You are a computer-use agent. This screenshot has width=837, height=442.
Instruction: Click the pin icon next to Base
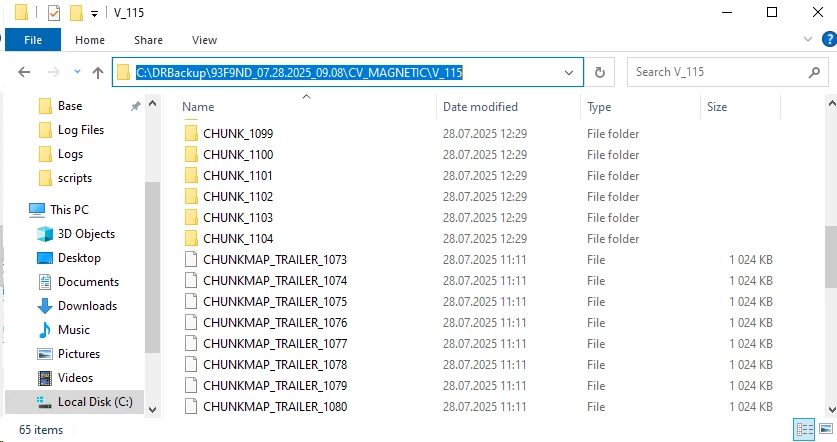tap(135, 106)
